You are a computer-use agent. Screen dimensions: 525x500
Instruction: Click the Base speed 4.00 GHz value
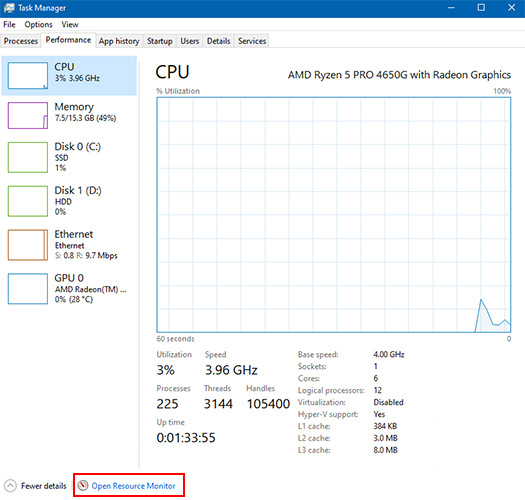389,354
